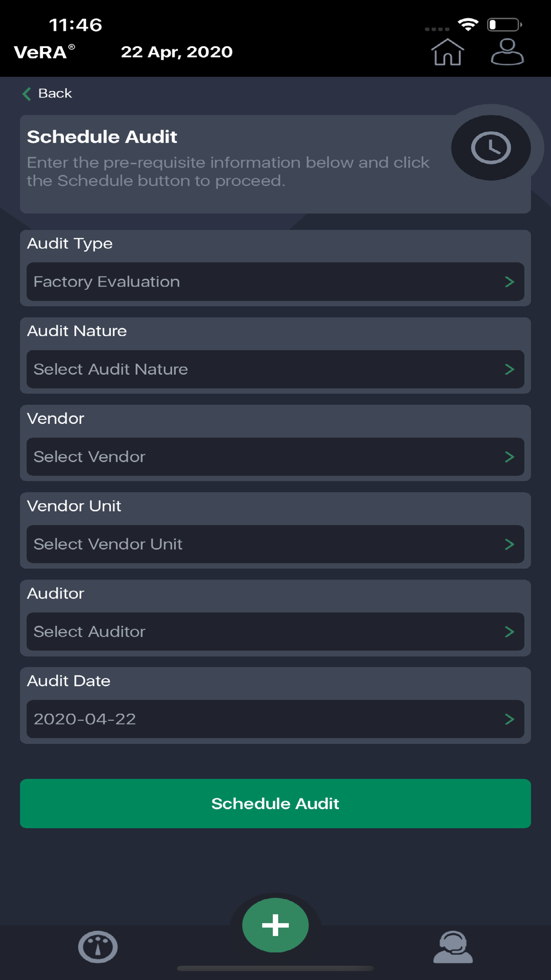
Task: Choose an auditor via Select Auditor
Action: 275,632
